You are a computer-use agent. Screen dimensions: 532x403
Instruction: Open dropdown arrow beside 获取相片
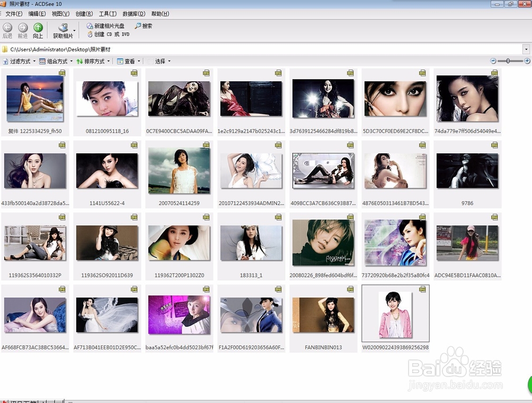click(x=74, y=30)
